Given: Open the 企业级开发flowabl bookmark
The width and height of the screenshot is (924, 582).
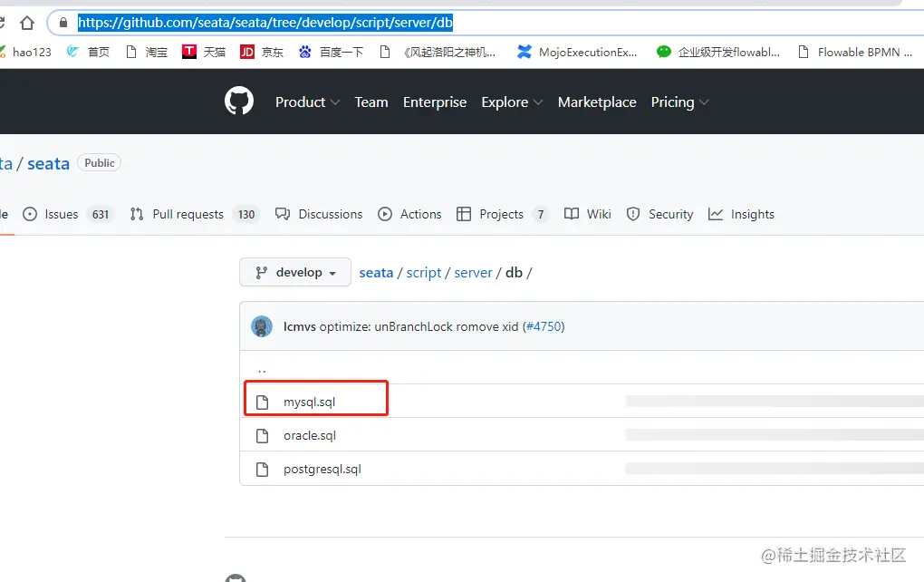Looking at the screenshot, I should click(718, 52).
